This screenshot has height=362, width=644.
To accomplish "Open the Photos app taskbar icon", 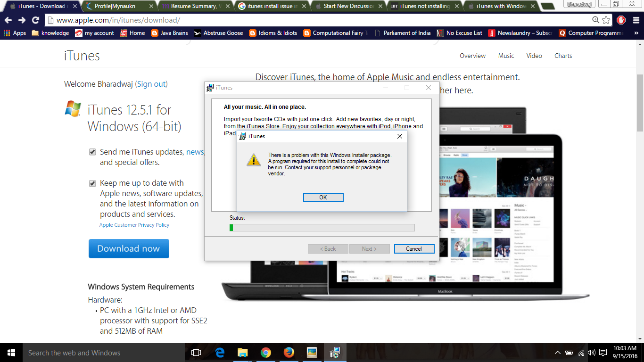I will [x=312, y=353].
